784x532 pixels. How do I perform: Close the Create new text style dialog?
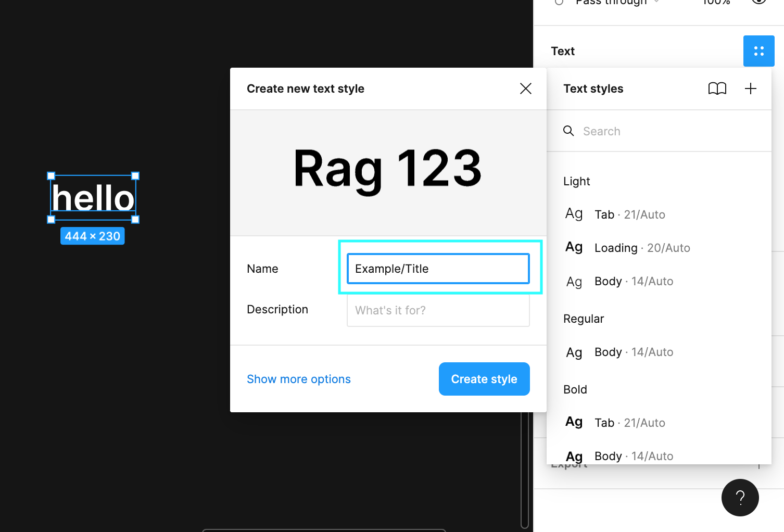coord(526,88)
